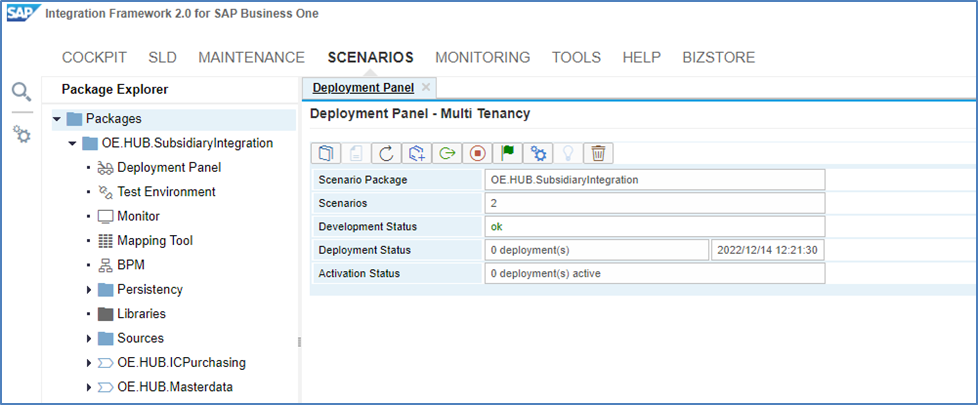Viewport: 978px width, 405px height.
Task: Click the trash can delete icon
Action: (x=598, y=153)
